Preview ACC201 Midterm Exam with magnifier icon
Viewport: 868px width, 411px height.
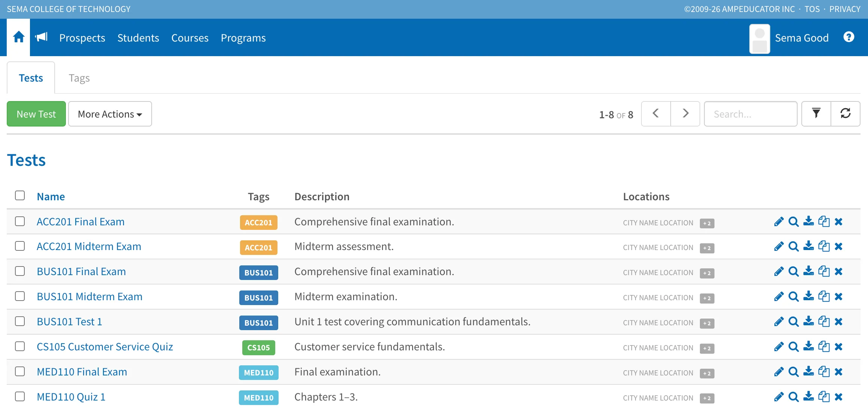[x=793, y=247]
